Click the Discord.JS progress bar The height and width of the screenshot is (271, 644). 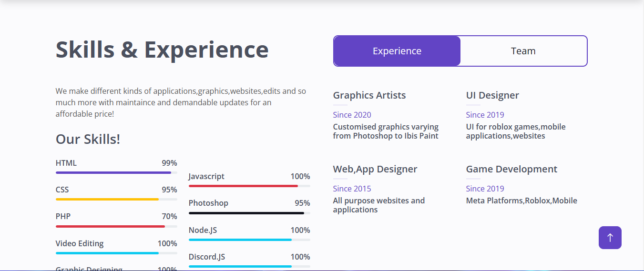pyautogui.click(x=249, y=266)
